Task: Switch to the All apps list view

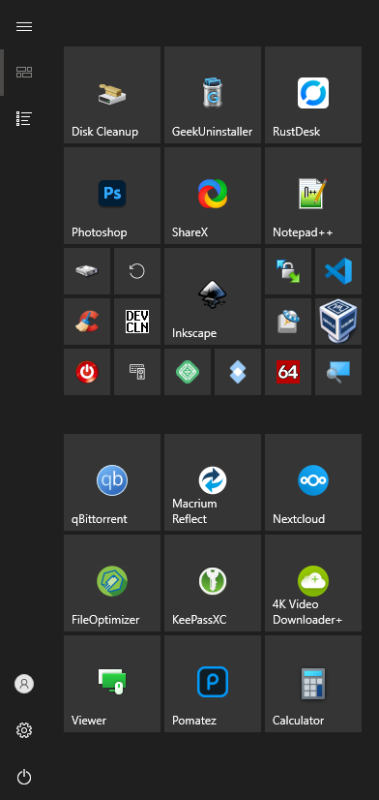Action: [x=24, y=118]
